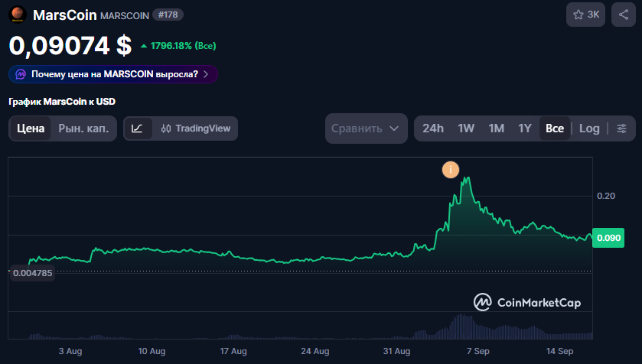The width and height of the screenshot is (642, 364).
Task: Open TradingView candlestick chart mode
Action: 196,128
